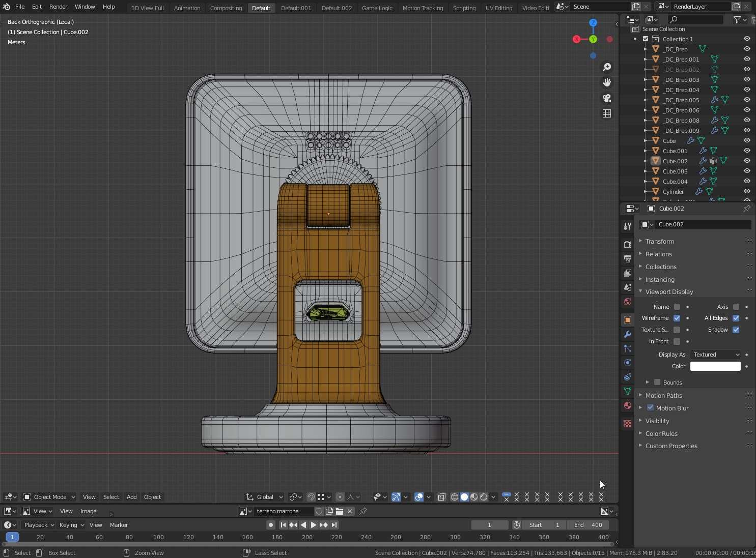Switch to the UV Editing workspace tab
The height and width of the screenshot is (558, 756).
click(x=498, y=8)
